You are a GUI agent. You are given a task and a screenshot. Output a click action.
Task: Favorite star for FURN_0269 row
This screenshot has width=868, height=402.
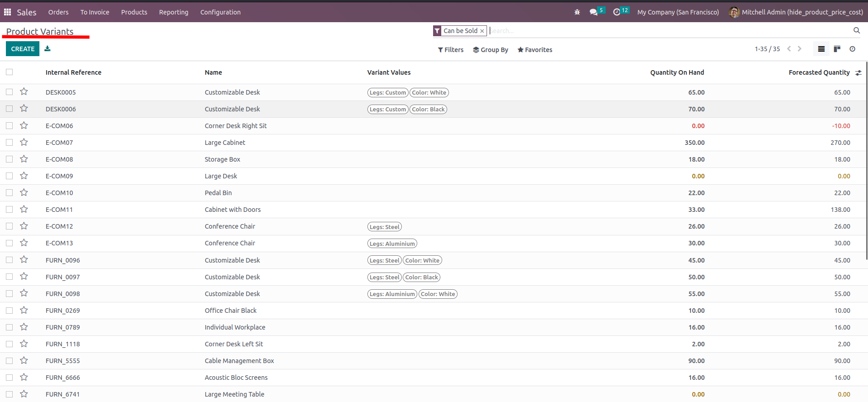click(24, 310)
